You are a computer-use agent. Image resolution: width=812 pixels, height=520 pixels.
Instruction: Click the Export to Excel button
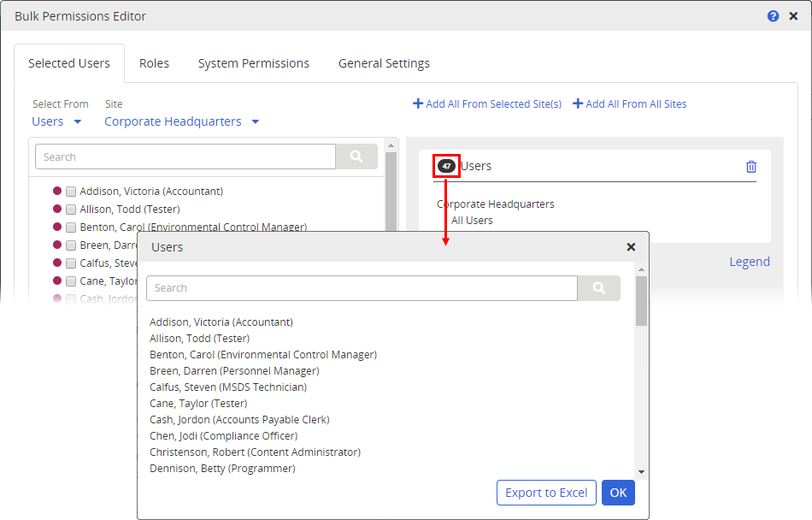pyautogui.click(x=546, y=493)
